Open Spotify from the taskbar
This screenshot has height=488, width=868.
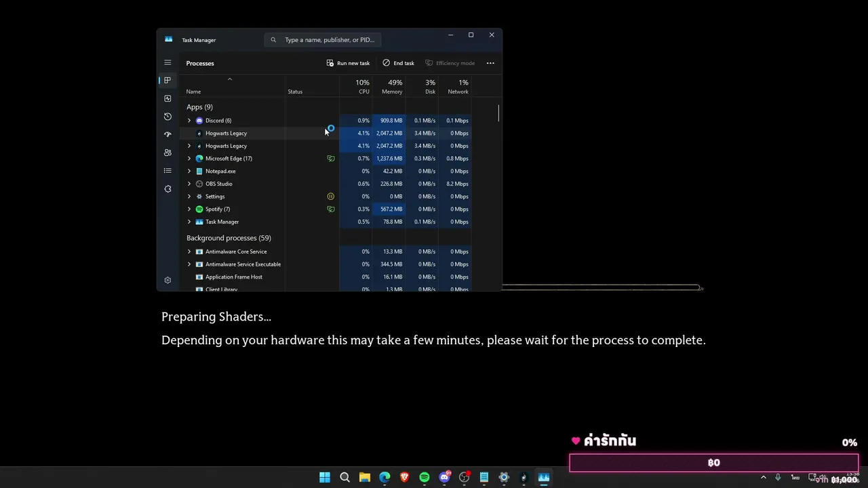[425, 477]
